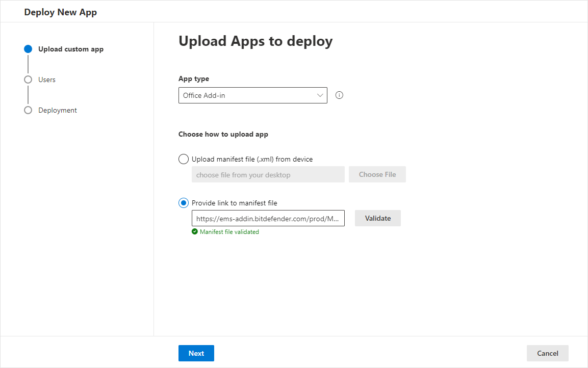This screenshot has width=588, height=368.
Task: Click the Users step indicator circle
Action: click(28, 80)
